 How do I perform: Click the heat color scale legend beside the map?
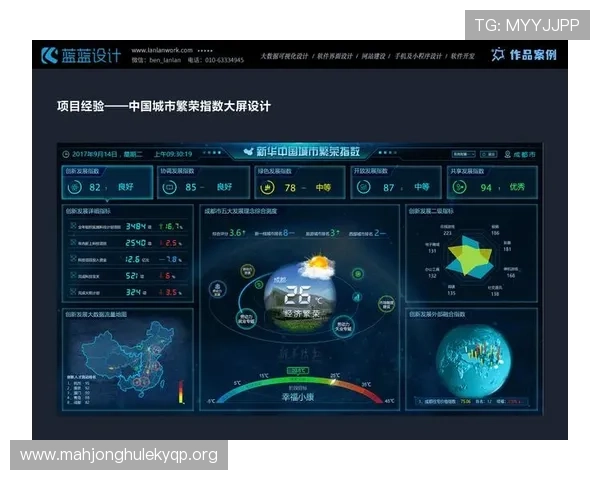[x=181, y=392]
